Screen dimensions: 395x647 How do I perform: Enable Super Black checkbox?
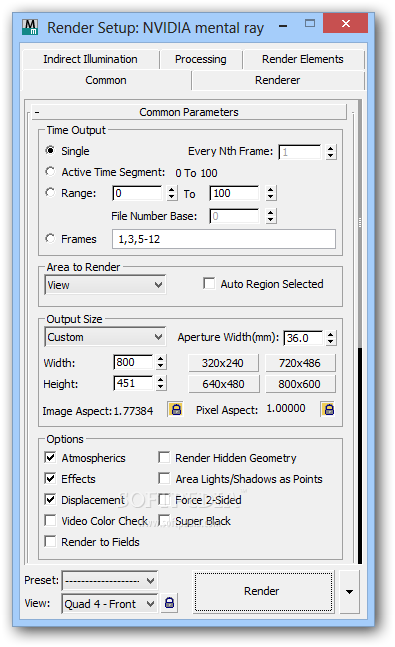(164, 520)
